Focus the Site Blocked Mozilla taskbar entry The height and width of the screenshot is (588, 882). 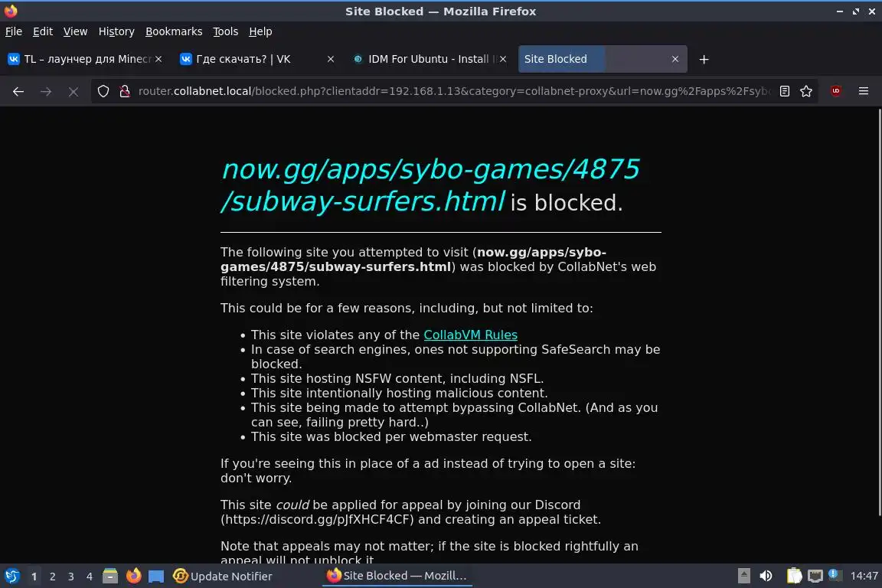click(x=397, y=576)
